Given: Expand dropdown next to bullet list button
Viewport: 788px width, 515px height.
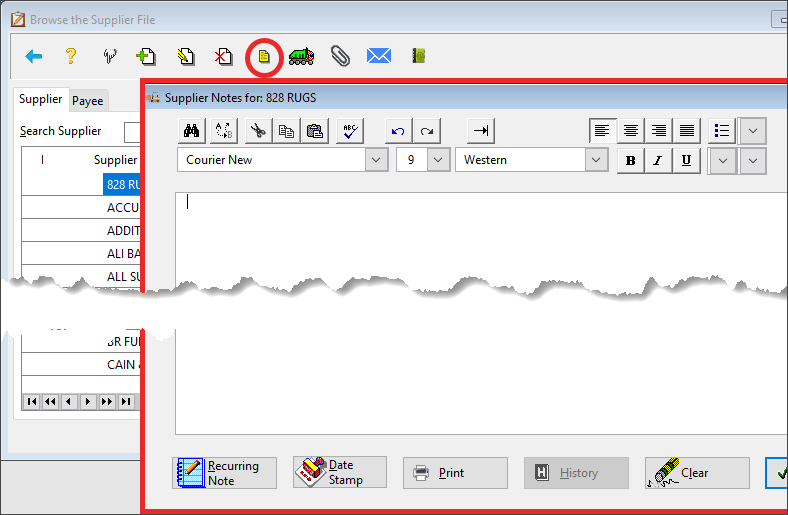Looking at the screenshot, I should tap(752, 131).
